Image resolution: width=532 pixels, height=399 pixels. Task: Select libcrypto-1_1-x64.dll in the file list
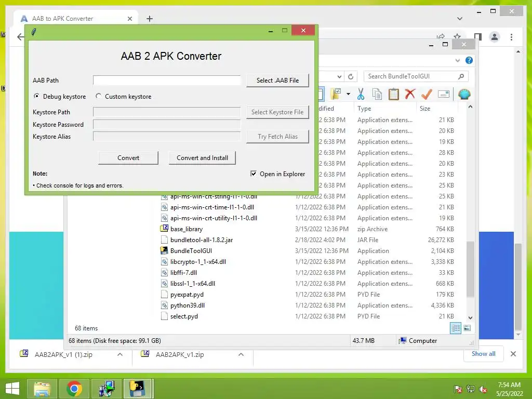198,262
